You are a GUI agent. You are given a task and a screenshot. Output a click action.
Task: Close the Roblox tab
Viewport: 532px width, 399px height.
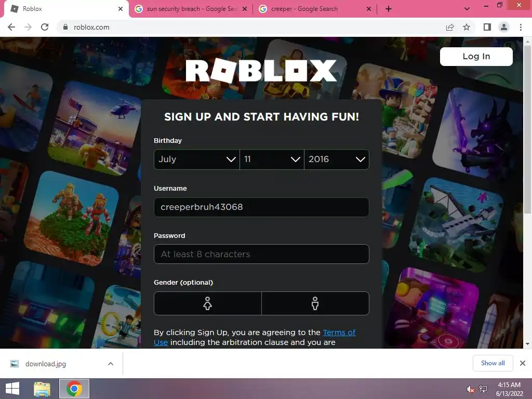coord(121,9)
